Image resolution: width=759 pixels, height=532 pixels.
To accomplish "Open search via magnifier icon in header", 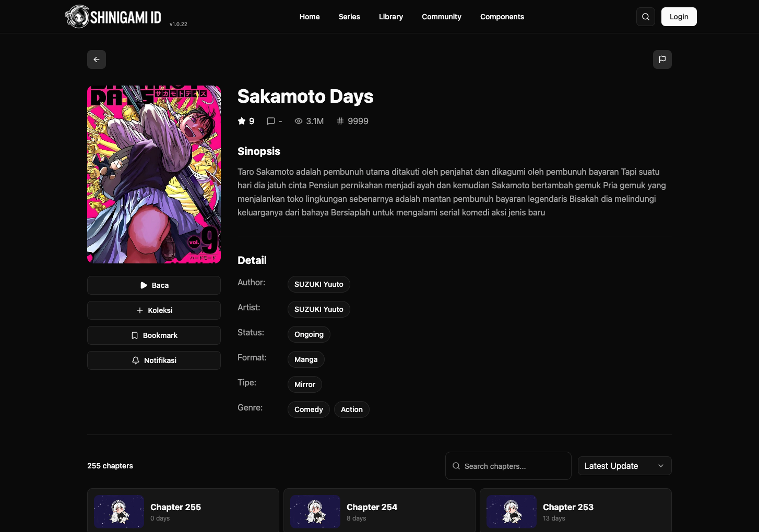I will [646, 17].
